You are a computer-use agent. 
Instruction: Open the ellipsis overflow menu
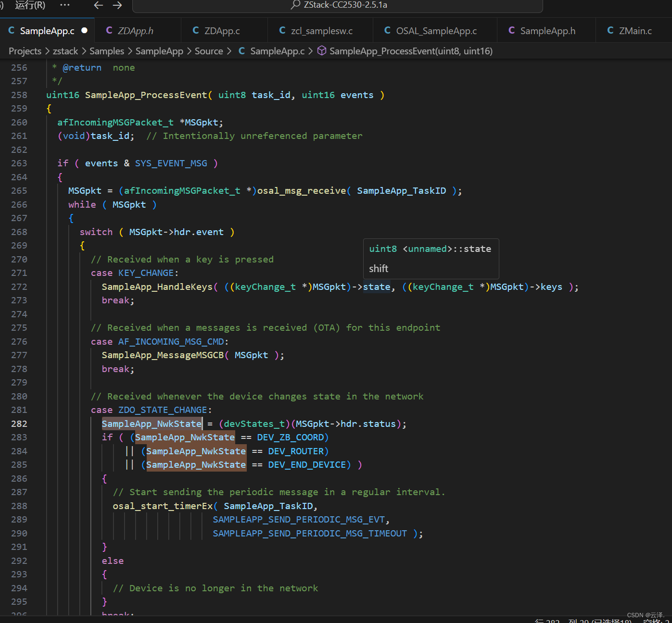pyautogui.click(x=65, y=5)
